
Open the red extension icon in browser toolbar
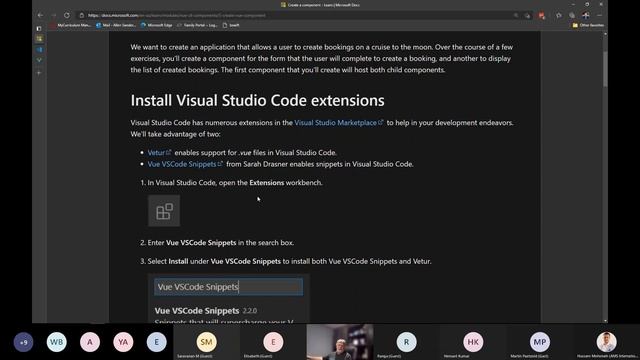[541, 16]
